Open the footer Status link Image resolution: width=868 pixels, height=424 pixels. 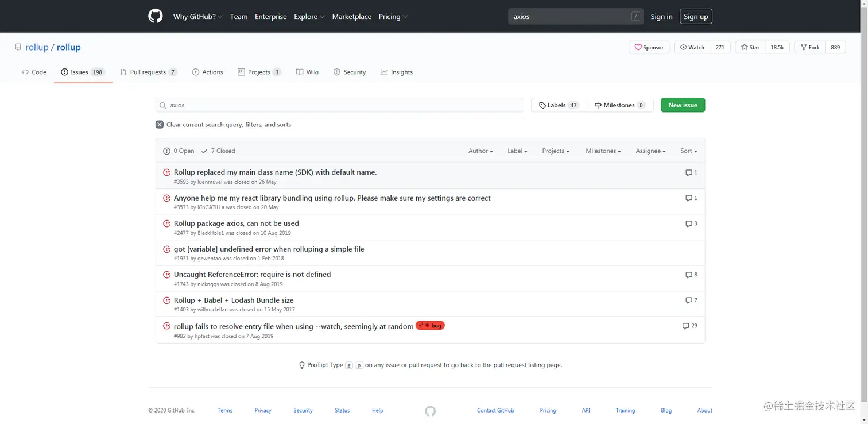342,410
